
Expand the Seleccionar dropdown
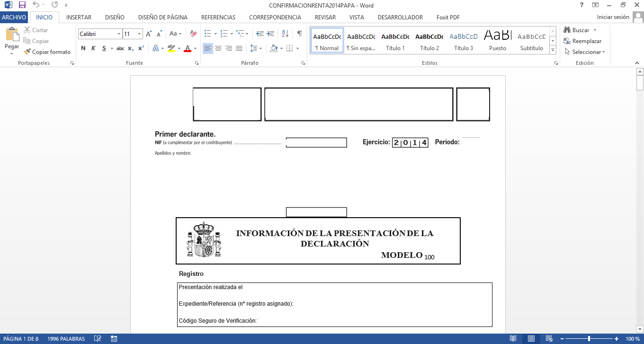click(x=604, y=52)
